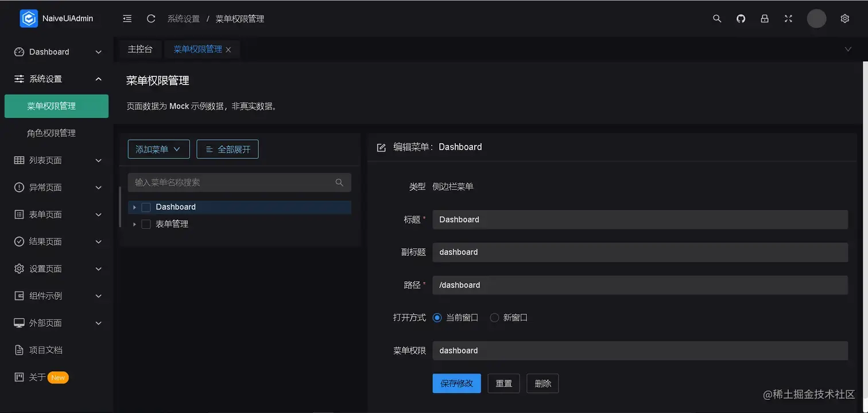Expand the 表单页面 sidebar chevron

[x=98, y=215]
